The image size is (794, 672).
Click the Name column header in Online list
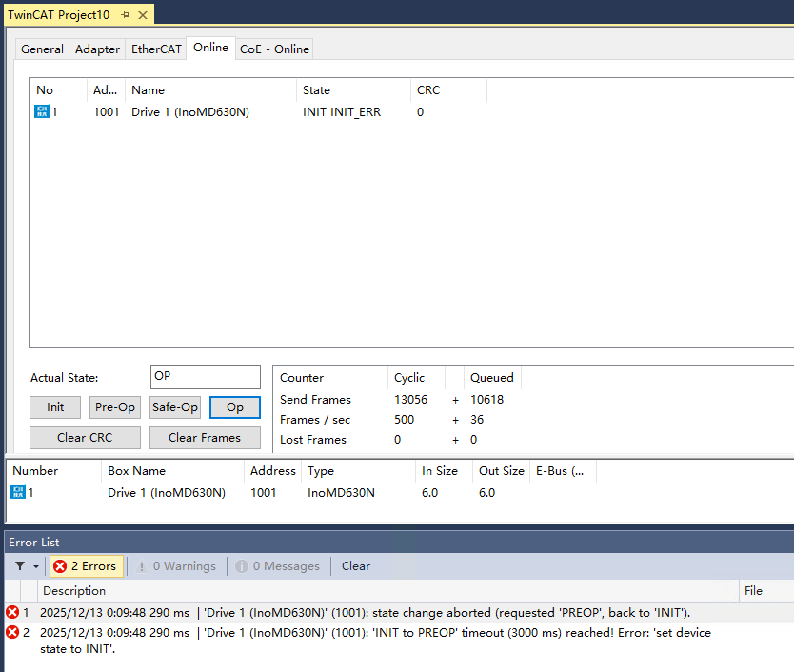coord(210,90)
